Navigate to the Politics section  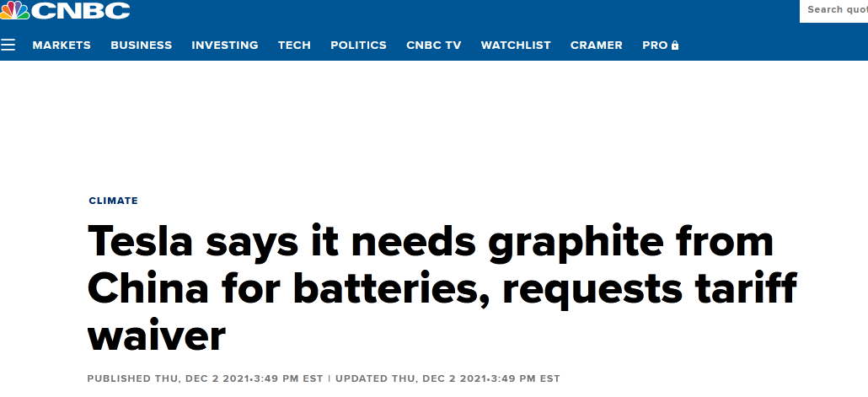point(358,46)
